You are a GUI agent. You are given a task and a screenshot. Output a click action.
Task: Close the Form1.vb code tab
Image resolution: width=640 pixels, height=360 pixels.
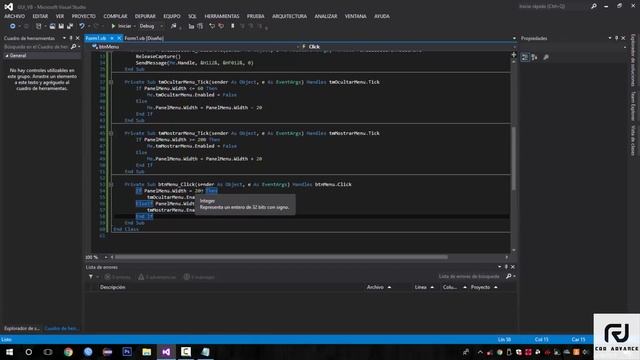[x=119, y=38]
